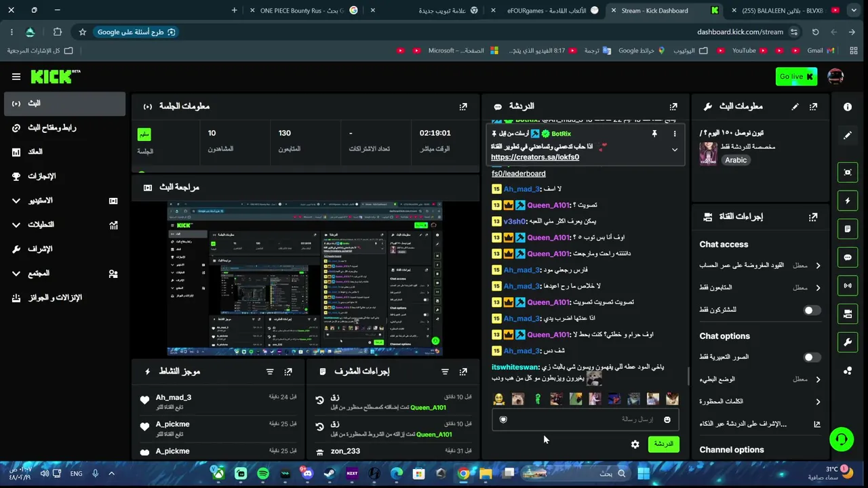Expand التحليلات (Analytics) section chevron
This screenshot has width=868, height=488.
(16, 224)
